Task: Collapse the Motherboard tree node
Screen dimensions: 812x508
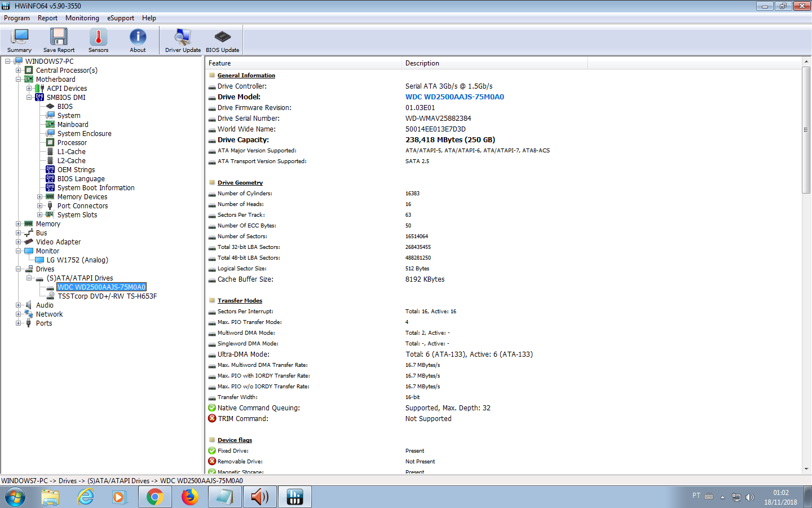Action: pyautogui.click(x=18, y=79)
